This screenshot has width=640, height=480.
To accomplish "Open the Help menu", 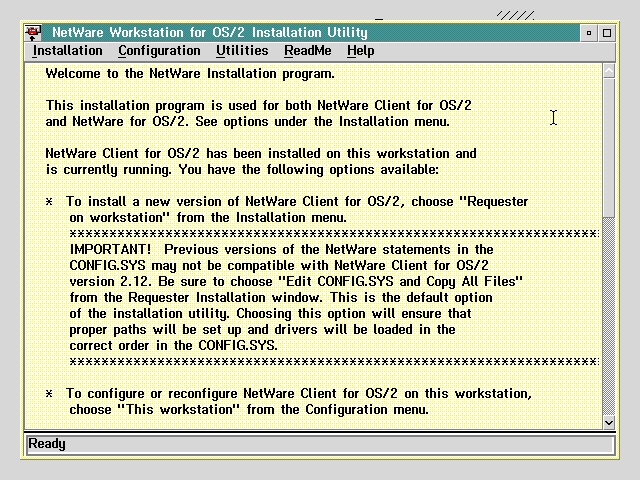I will click(360, 51).
